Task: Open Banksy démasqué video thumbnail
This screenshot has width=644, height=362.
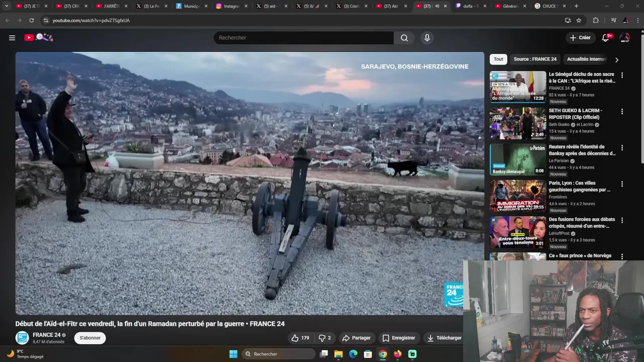Action: click(518, 159)
